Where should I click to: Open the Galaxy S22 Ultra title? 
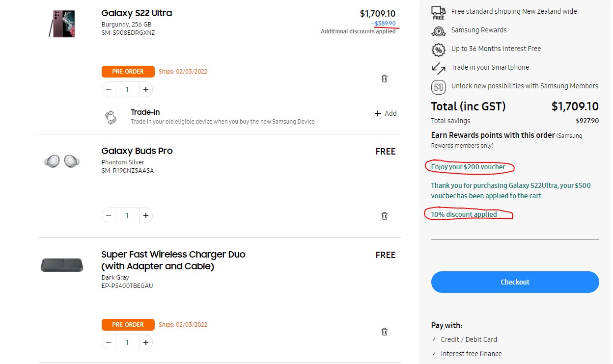137,13
